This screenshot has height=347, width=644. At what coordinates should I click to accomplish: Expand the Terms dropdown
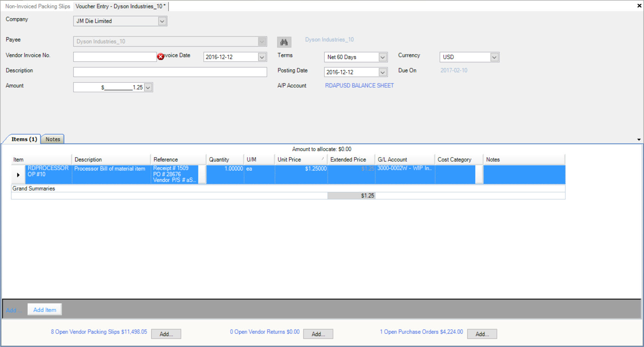click(x=383, y=57)
